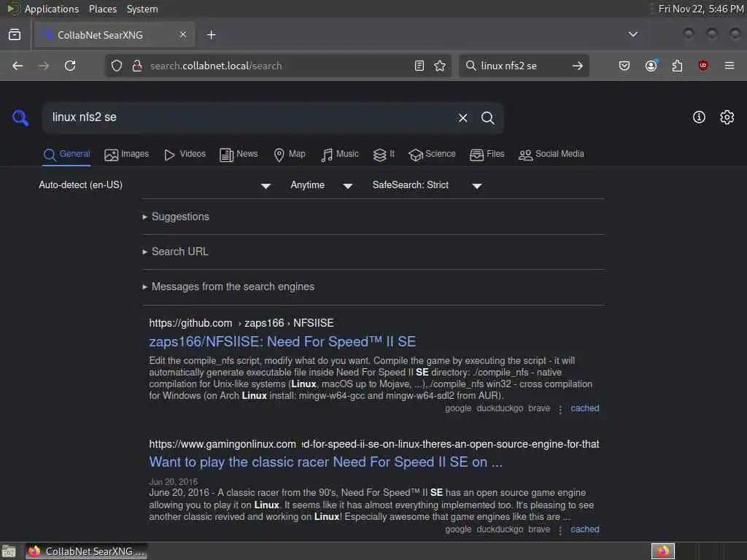Submit search with the magnifier button

click(487, 117)
